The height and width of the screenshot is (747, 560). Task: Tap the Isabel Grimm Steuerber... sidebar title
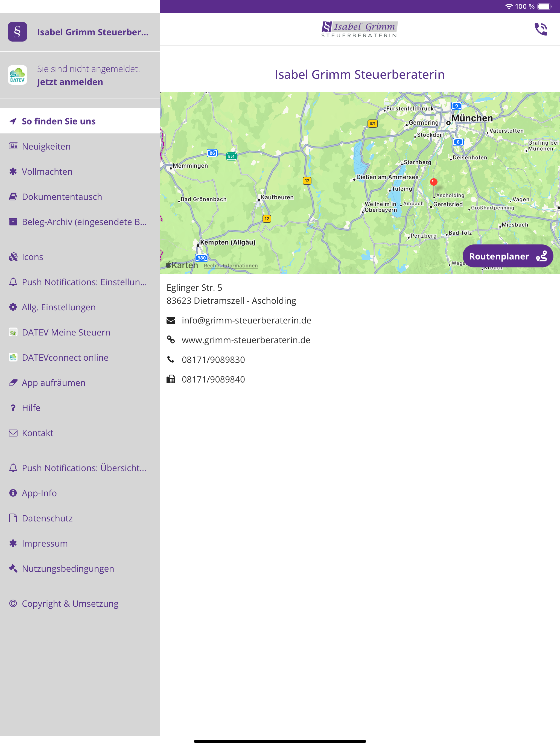point(93,32)
